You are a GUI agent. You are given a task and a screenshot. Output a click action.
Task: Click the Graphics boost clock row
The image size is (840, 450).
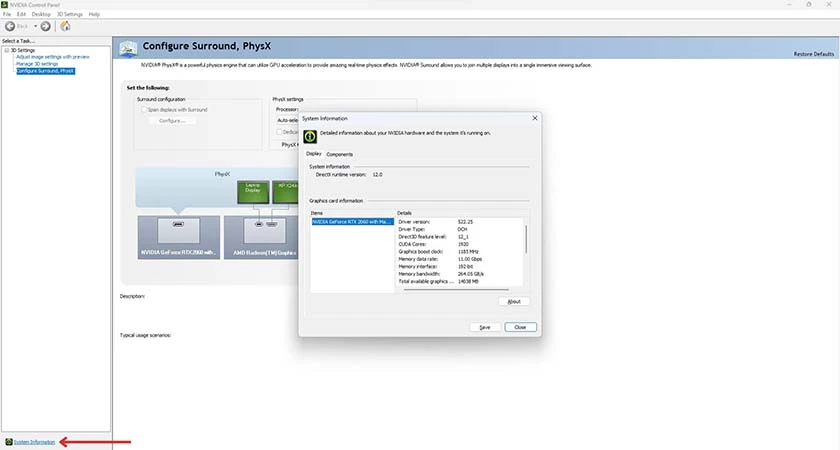click(x=460, y=252)
